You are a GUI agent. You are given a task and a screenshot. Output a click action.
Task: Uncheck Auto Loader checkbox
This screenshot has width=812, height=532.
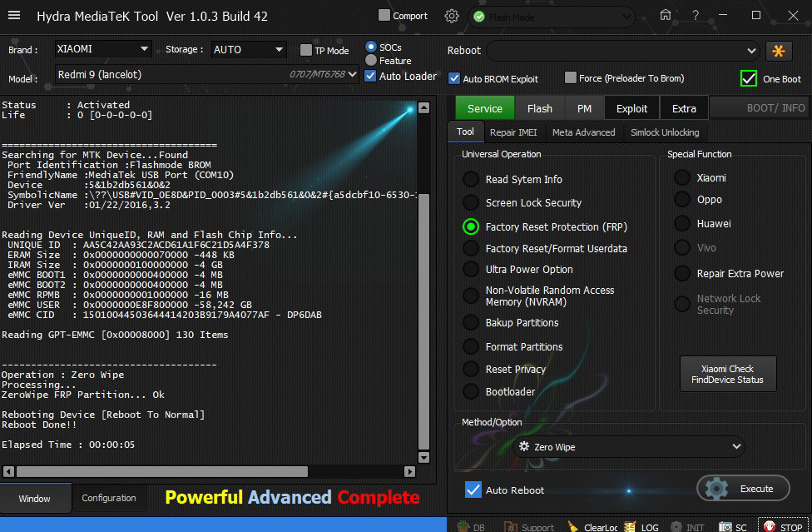[x=370, y=76]
